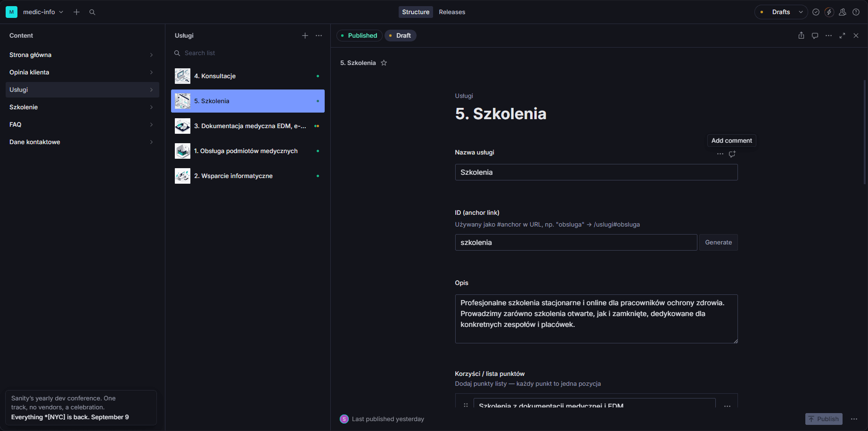
Task: Open 3. Dokumentacja medyczna EDM document
Action: click(248, 126)
